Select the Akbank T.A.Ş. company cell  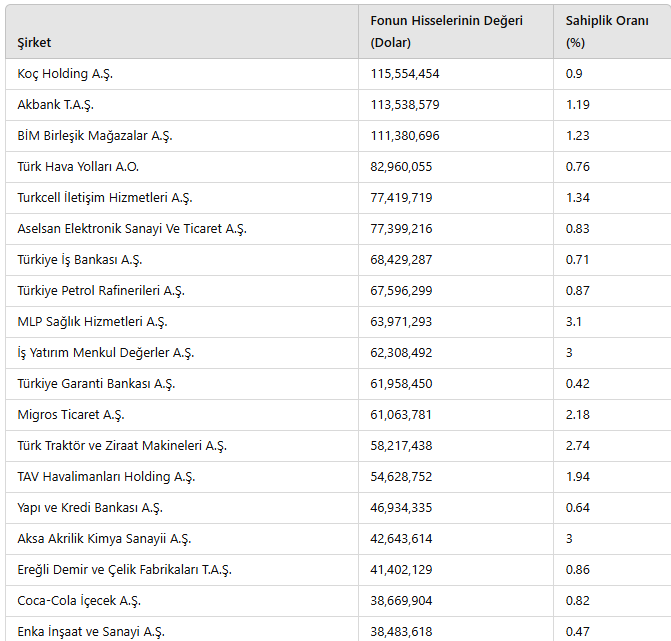coord(56,105)
